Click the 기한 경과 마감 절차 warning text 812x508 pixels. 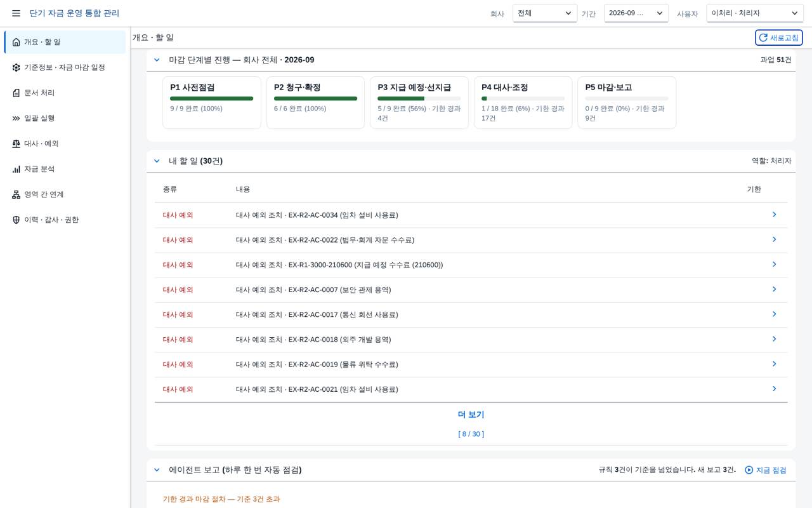221,499
